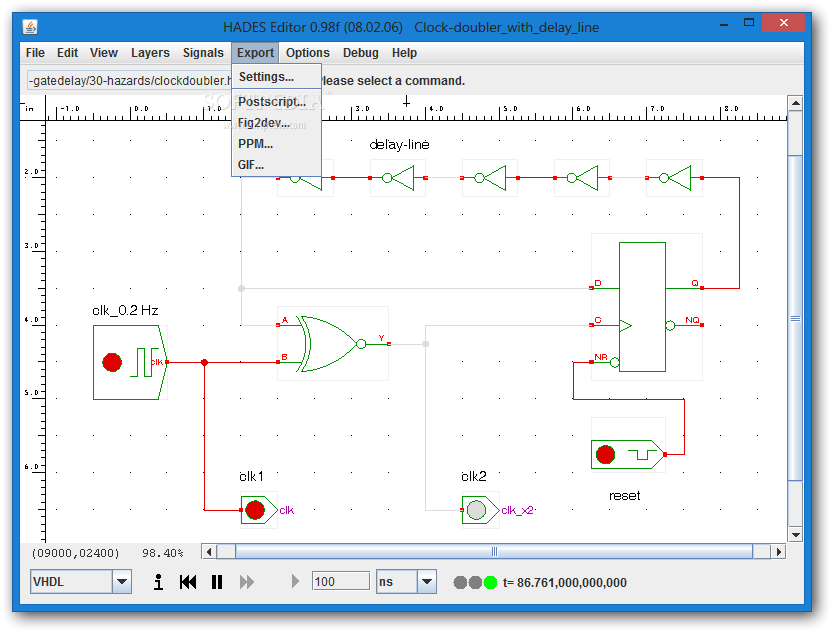
Task: Click the reset pulse switch component
Action: (628, 455)
